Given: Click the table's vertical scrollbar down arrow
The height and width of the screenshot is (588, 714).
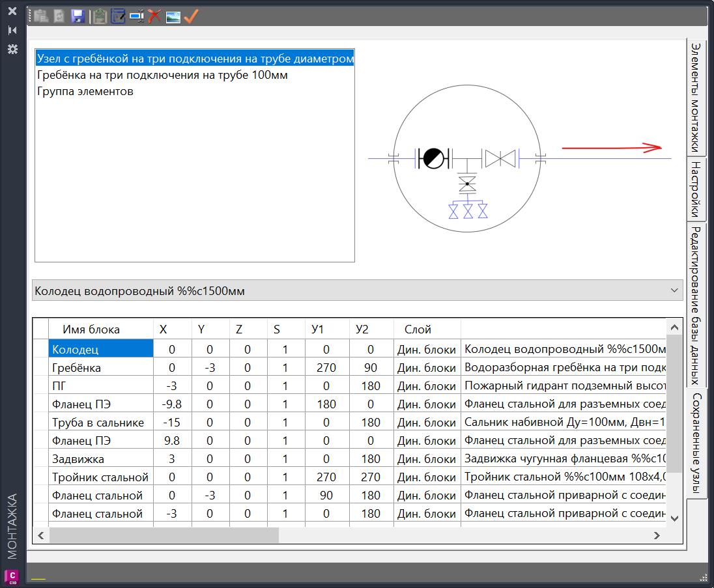Looking at the screenshot, I should click(x=674, y=518).
